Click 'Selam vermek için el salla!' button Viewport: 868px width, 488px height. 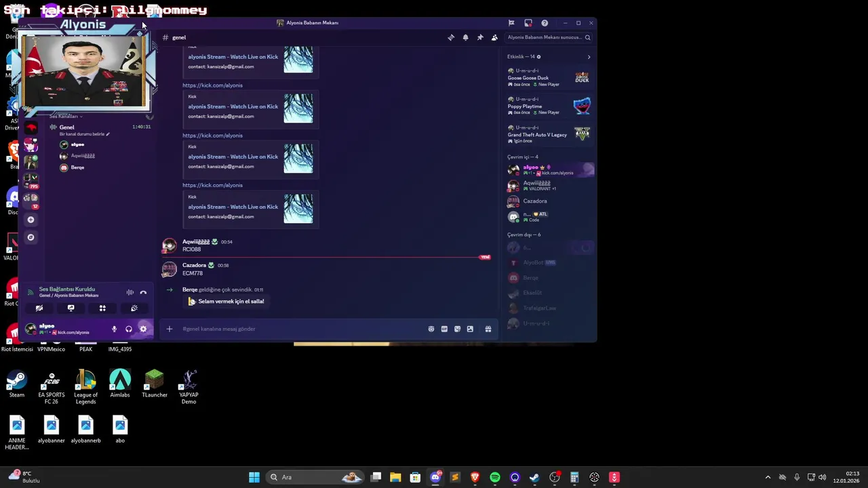226,301
